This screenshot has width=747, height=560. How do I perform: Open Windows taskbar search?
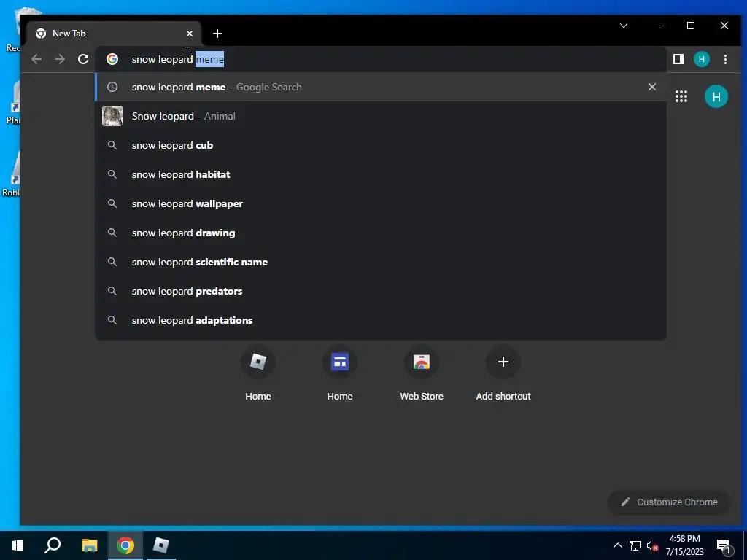click(53, 545)
